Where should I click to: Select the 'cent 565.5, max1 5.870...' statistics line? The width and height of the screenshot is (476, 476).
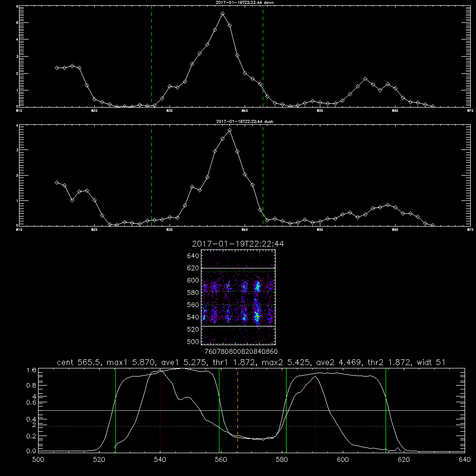pos(251,362)
